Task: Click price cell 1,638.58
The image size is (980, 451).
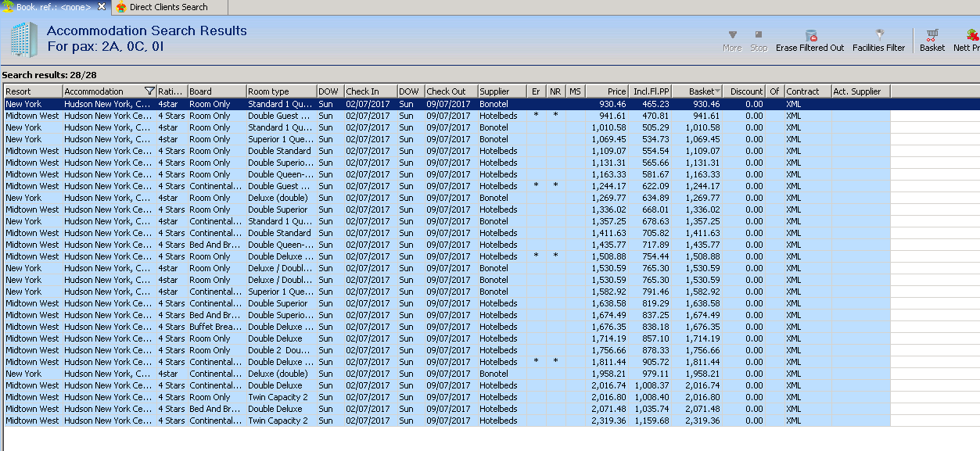Action: (608, 303)
